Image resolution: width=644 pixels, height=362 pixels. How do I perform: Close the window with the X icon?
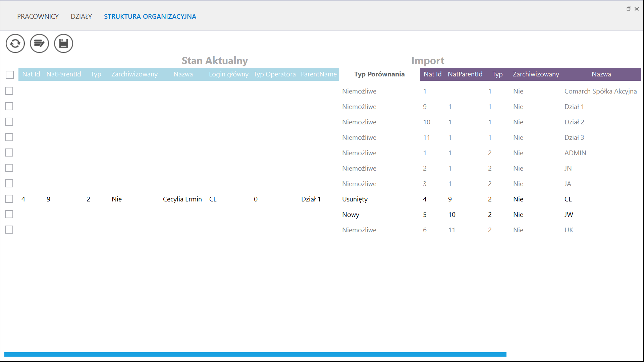637,9
